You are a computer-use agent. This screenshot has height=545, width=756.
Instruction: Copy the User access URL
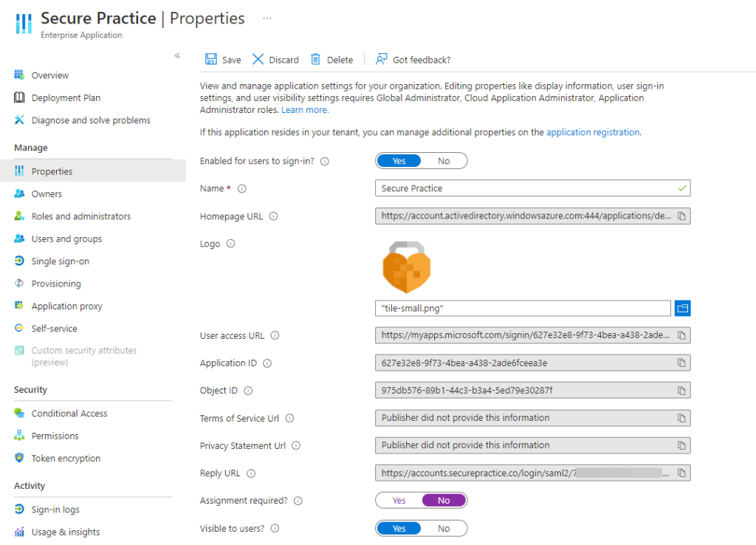click(x=681, y=335)
